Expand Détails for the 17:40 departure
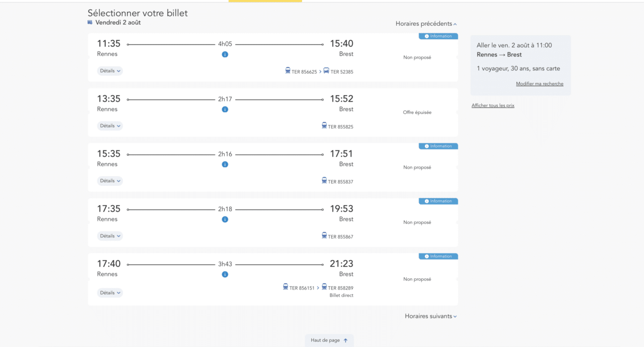This screenshot has height=347, width=644. click(x=110, y=293)
